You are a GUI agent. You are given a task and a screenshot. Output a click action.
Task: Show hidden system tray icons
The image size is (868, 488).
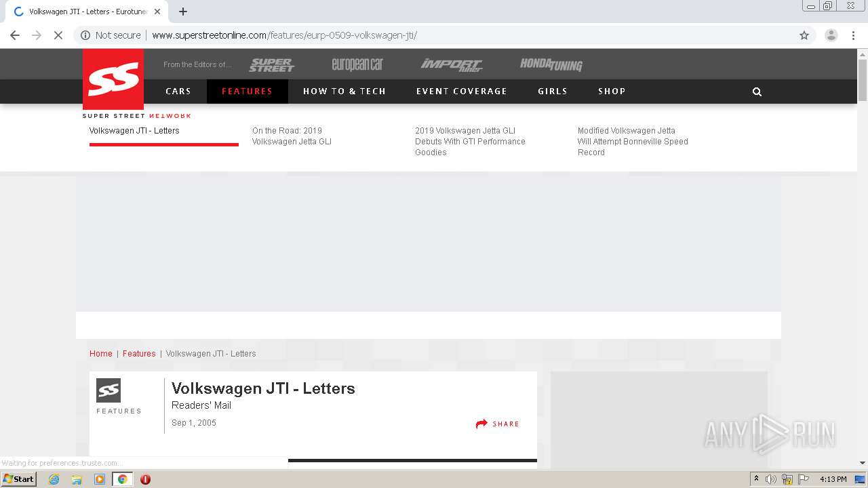pos(756,479)
